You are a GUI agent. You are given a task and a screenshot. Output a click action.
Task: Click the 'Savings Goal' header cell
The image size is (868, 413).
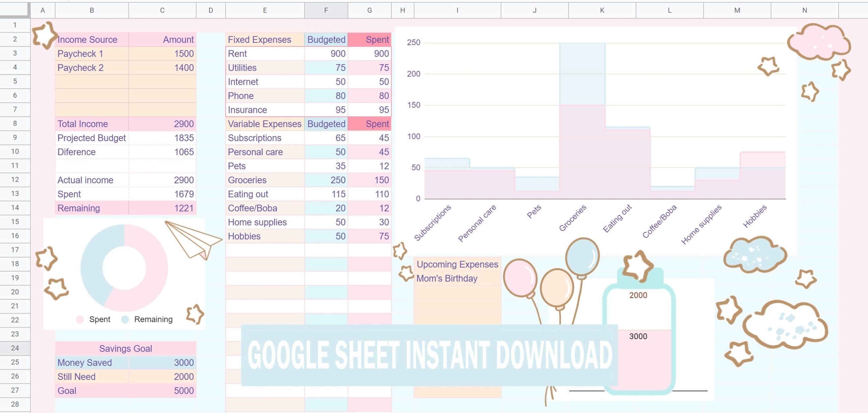[x=125, y=349]
